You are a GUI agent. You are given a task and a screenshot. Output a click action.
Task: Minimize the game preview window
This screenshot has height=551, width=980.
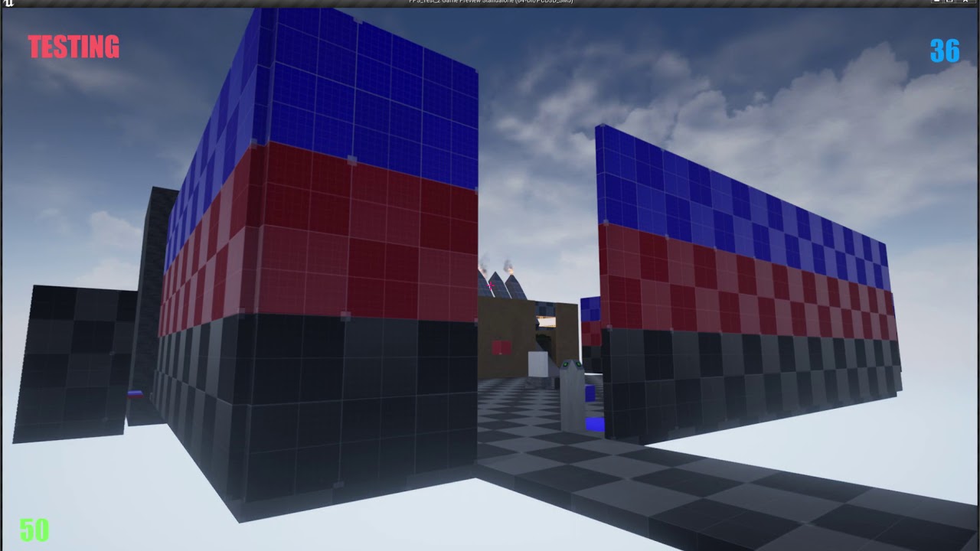[x=936, y=2]
